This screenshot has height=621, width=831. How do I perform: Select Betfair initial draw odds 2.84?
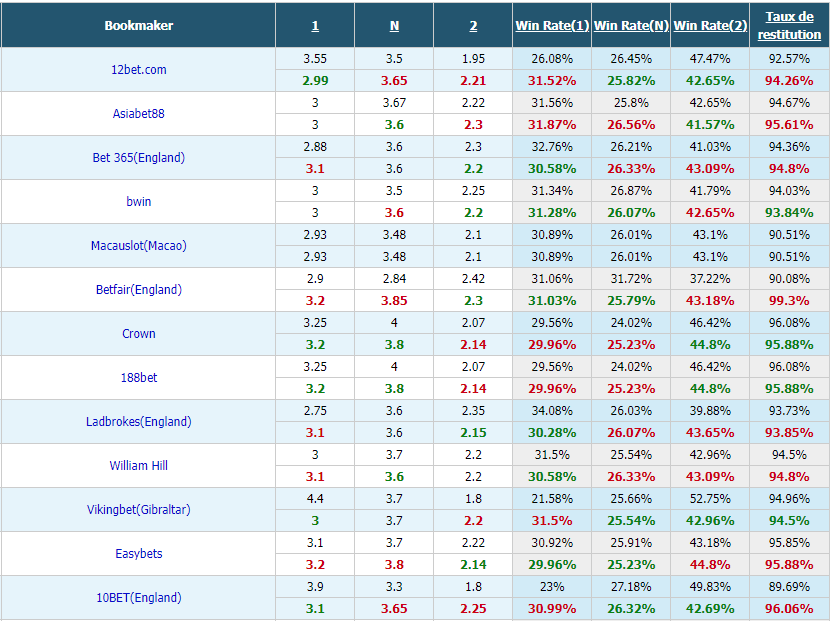(394, 279)
